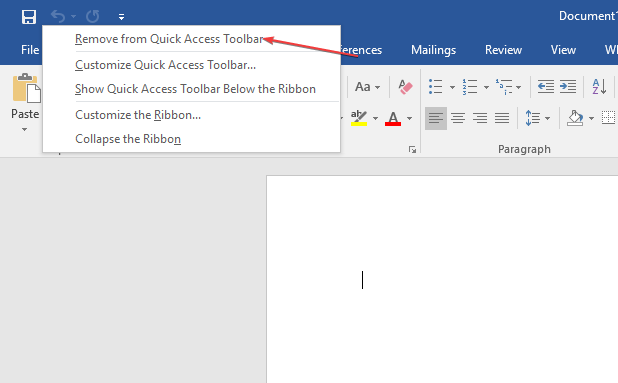Open the Undo history dropdown arrow
This screenshot has height=383, width=618.
[x=73, y=17]
